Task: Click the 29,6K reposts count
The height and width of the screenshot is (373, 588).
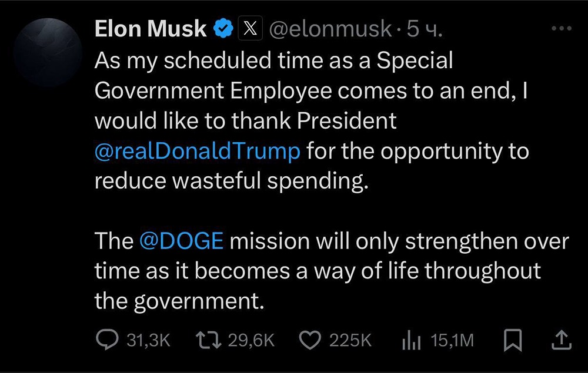Action: 251,340
